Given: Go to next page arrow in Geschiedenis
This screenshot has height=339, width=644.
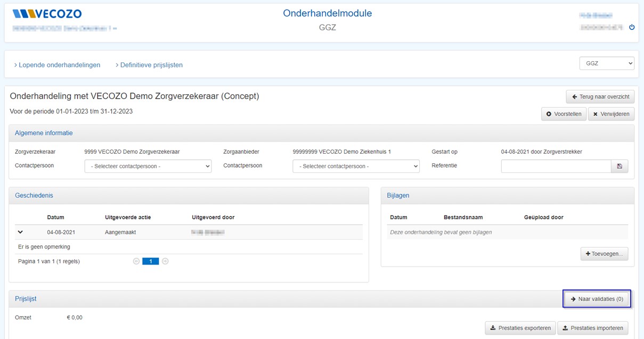Looking at the screenshot, I should (x=165, y=261).
